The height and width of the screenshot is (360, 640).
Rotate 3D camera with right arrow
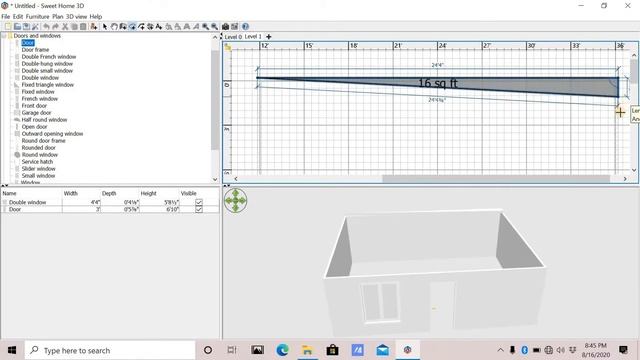click(243, 200)
